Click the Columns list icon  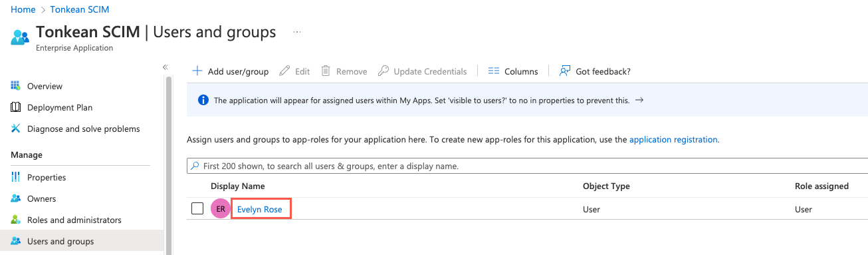coord(493,71)
